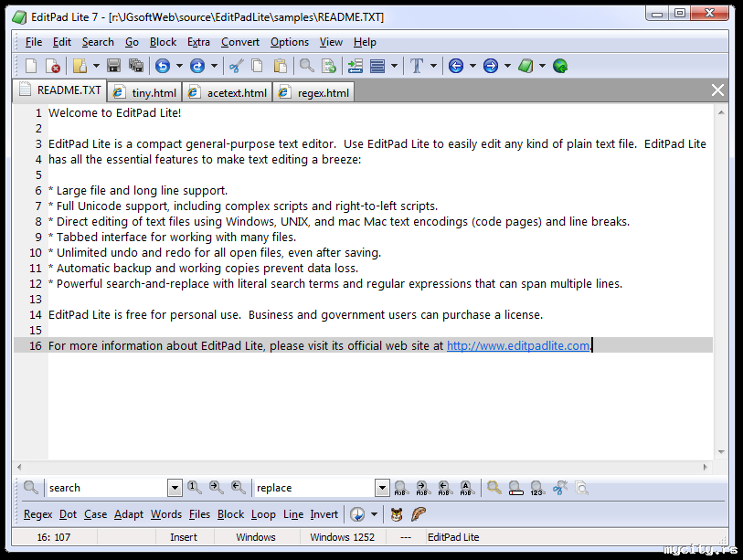Click the Find First magnifier icon
The width and height of the screenshot is (743, 560).
coord(195,488)
